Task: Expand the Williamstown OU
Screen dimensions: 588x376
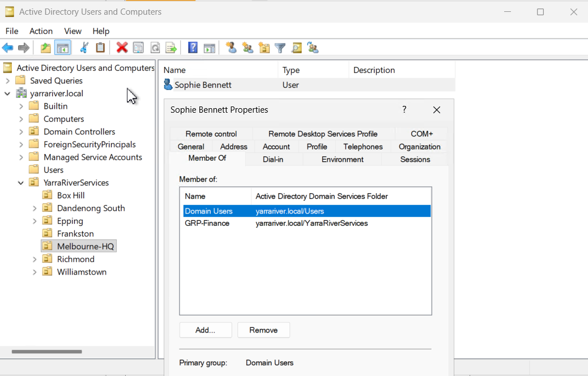Action: pyautogui.click(x=35, y=272)
